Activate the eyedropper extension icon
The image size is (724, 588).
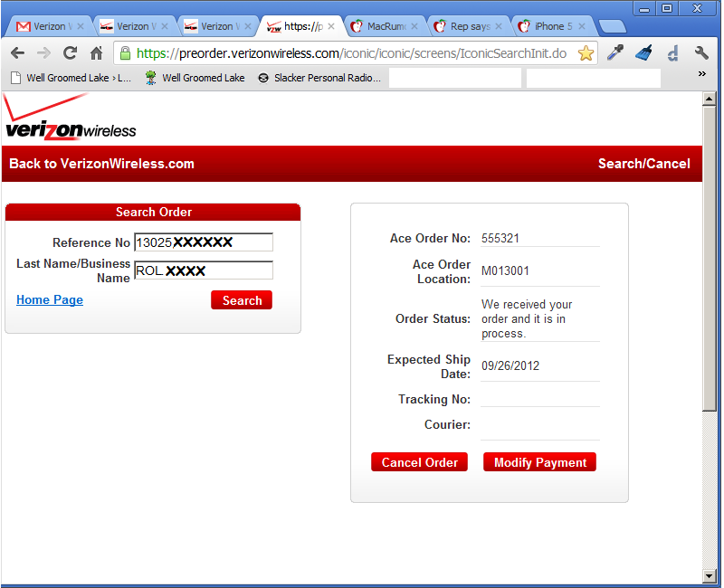pos(615,53)
